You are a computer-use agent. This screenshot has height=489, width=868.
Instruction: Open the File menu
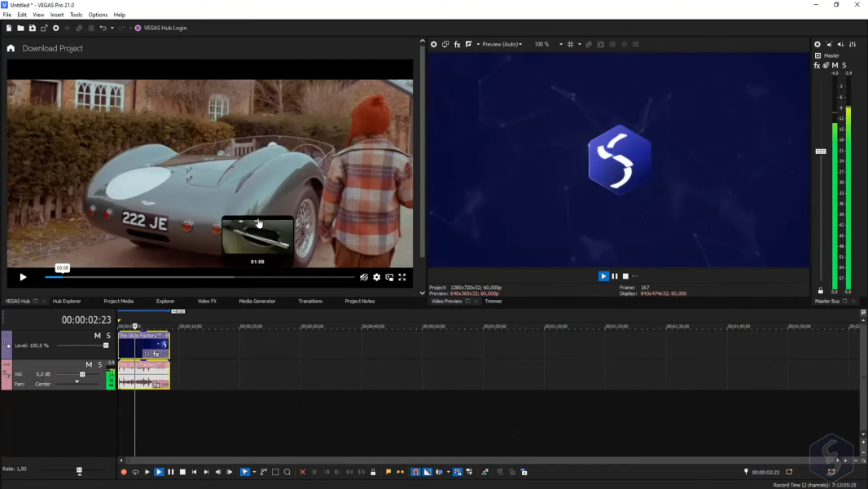pyautogui.click(x=7, y=15)
